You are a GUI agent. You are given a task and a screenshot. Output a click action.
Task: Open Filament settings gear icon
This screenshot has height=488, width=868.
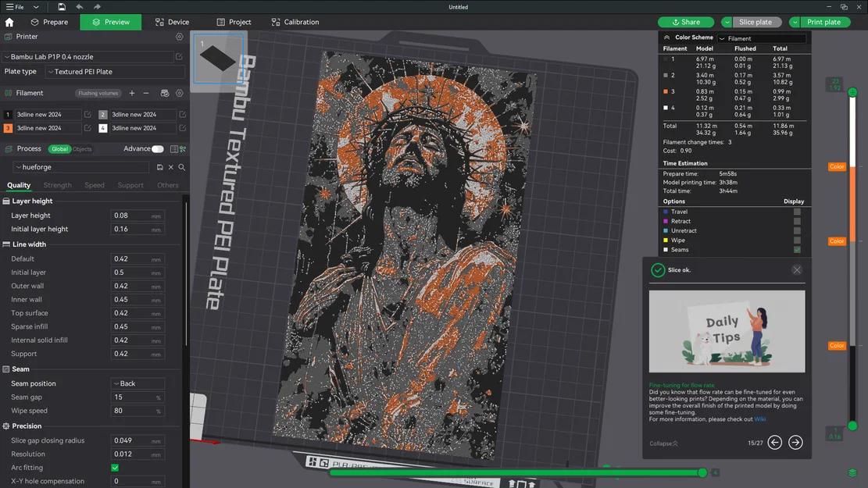coord(180,93)
